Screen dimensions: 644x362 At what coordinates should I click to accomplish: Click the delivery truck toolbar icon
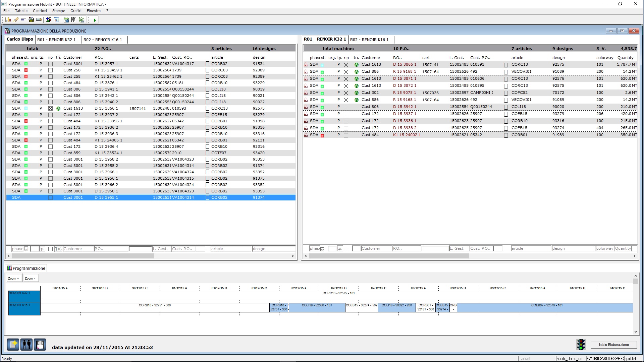point(39,20)
